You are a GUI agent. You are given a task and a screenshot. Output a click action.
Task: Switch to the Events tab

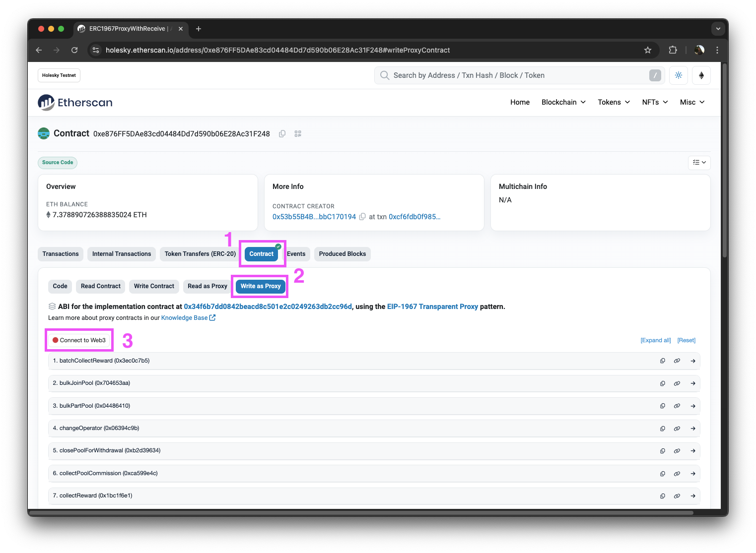tap(297, 254)
